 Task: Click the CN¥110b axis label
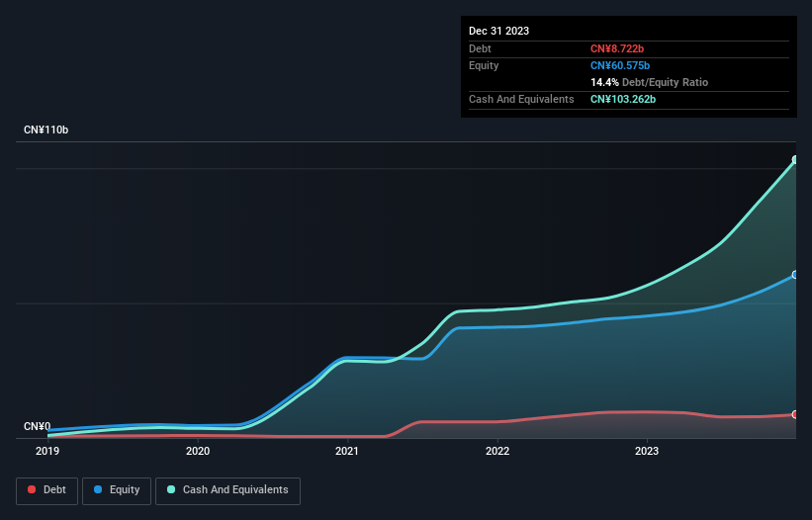tap(46, 130)
